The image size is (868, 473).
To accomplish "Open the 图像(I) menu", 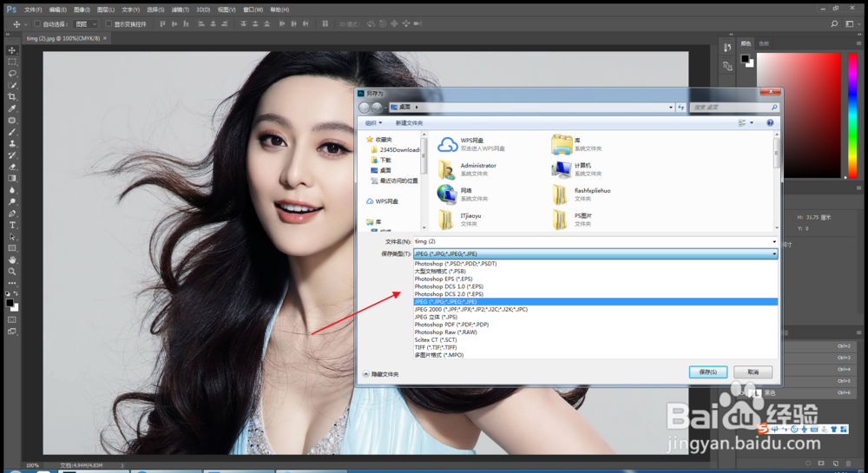I will click(82, 10).
